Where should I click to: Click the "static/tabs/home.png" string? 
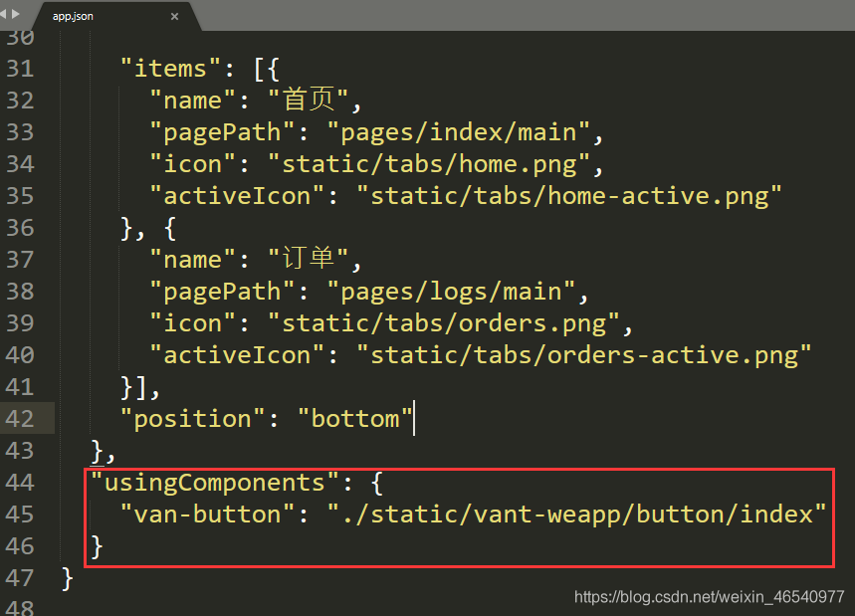(429, 164)
